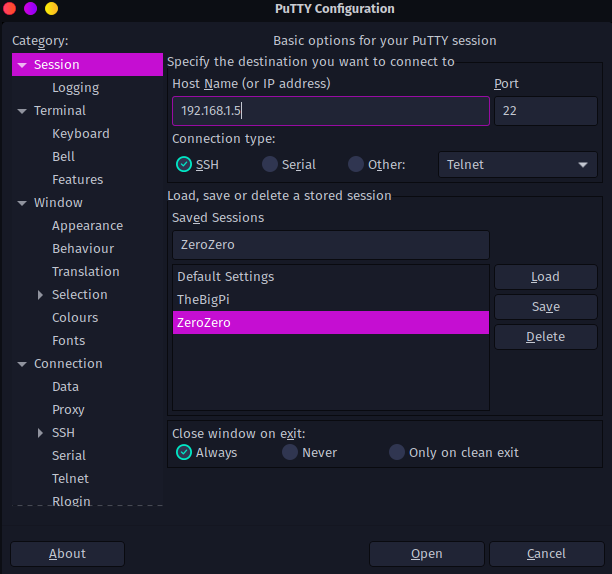Select the Connection category label
Image resolution: width=612 pixels, height=574 pixels.
pos(68,364)
